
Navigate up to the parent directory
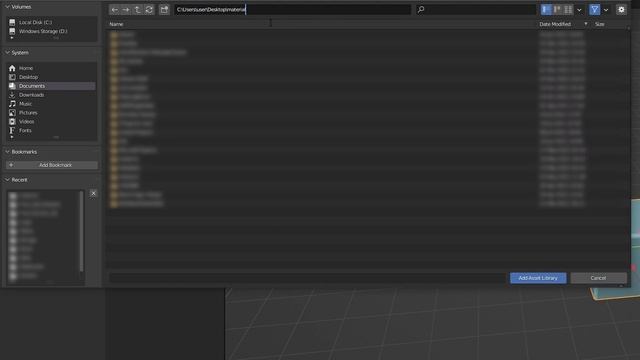138,10
